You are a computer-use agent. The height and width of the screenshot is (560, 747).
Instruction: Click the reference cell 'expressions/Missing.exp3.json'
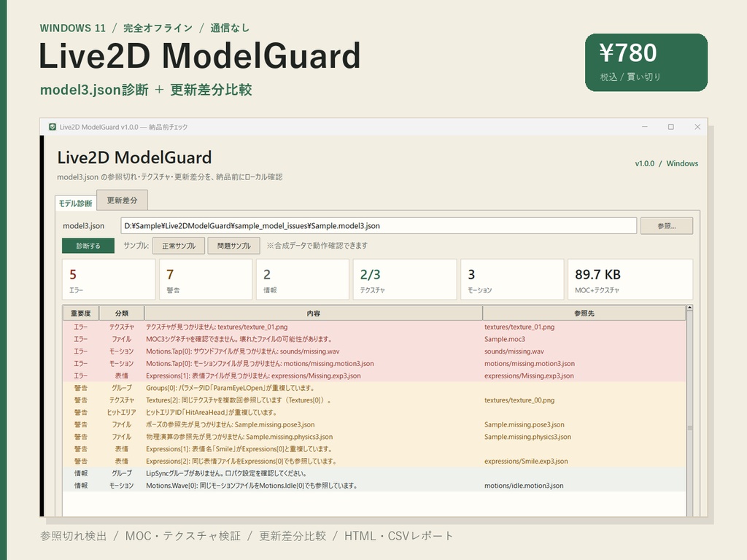(x=529, y=376)
